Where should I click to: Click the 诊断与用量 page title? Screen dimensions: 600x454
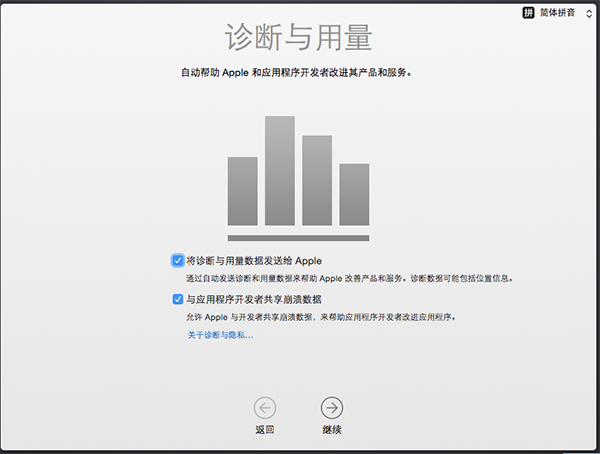298,37
